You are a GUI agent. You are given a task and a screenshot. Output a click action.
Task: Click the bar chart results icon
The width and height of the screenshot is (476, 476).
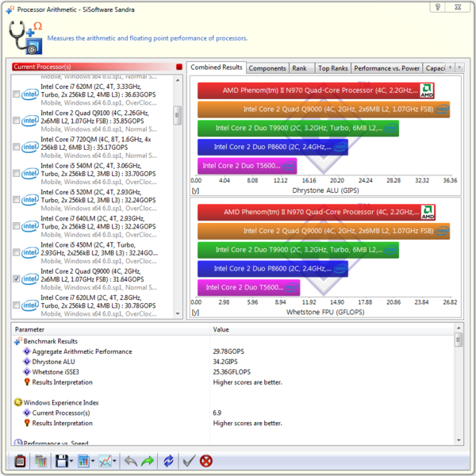(x=83, y=461)
